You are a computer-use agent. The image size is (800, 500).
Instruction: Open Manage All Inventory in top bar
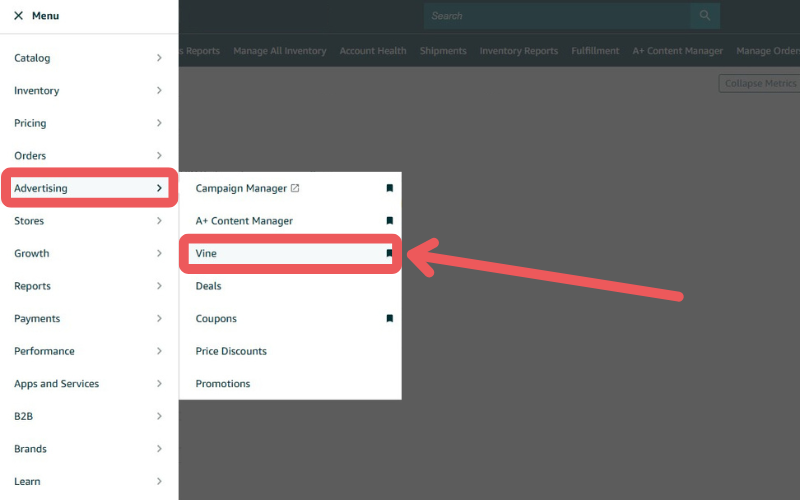point(280,51)
